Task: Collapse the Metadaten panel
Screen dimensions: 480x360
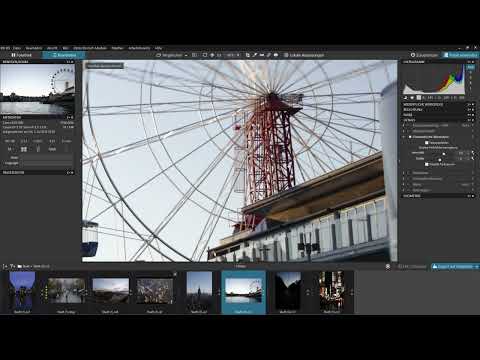Action: (x=37, y=117)
